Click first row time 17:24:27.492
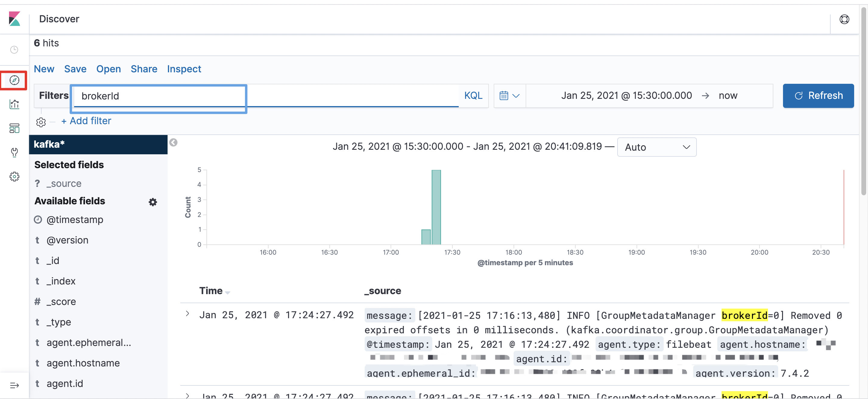Viewport: 868px width, 399px height. click(276, 315)
